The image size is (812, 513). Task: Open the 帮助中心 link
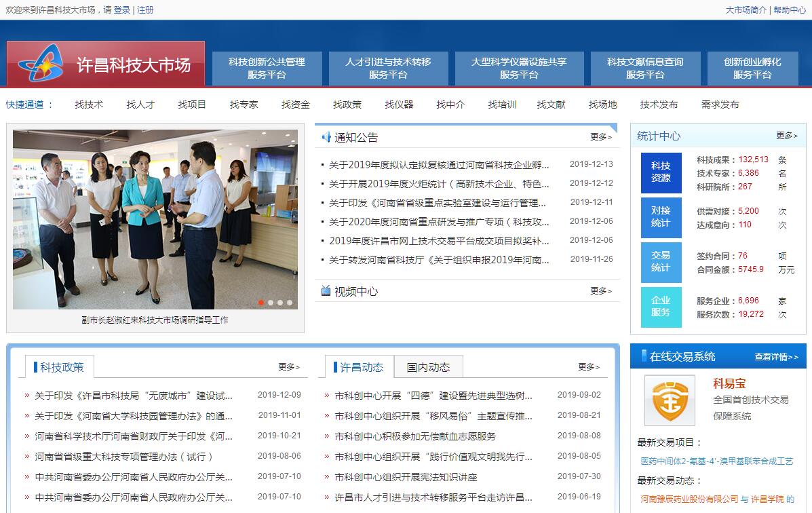pos(790,10)
